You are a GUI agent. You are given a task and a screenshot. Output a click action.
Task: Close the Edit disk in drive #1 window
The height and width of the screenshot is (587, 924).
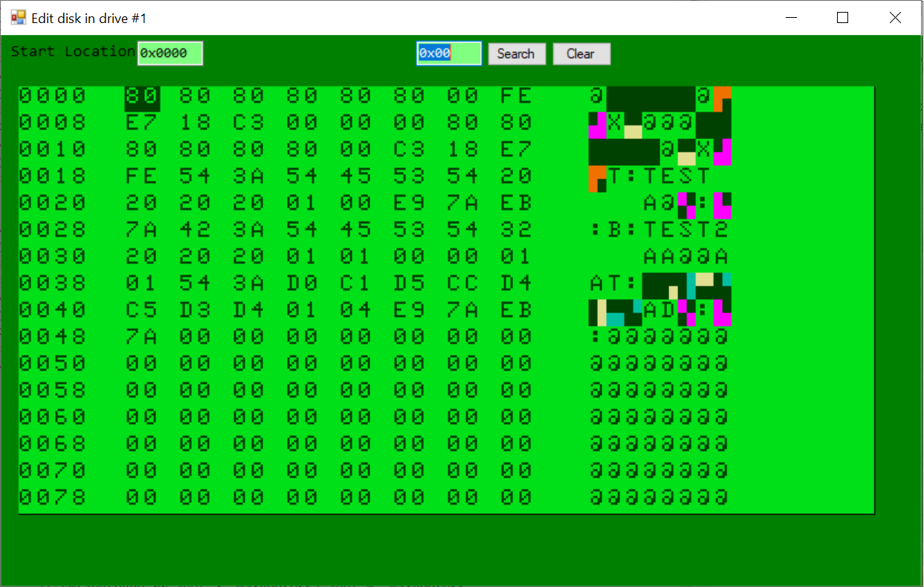coord(896,17)
